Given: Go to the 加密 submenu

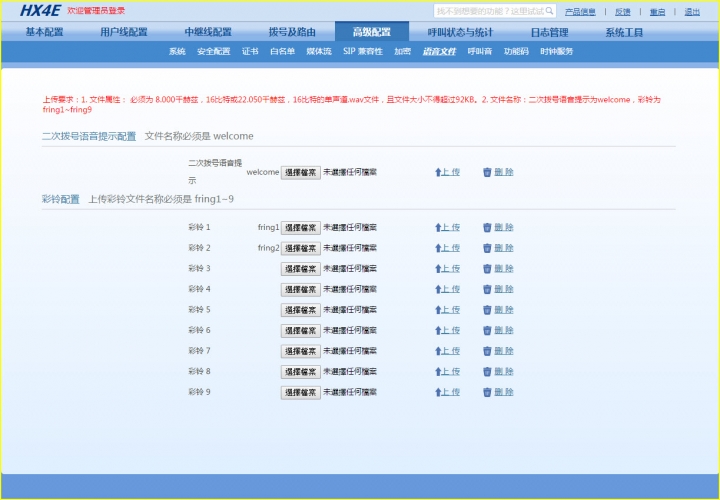Looking at the screenshot, I should [x=402, y=51].
